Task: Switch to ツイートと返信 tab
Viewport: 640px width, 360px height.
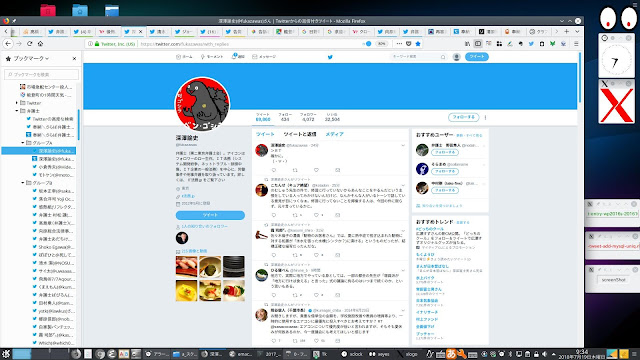Action: pyautogui.click(x=300, y=134)
